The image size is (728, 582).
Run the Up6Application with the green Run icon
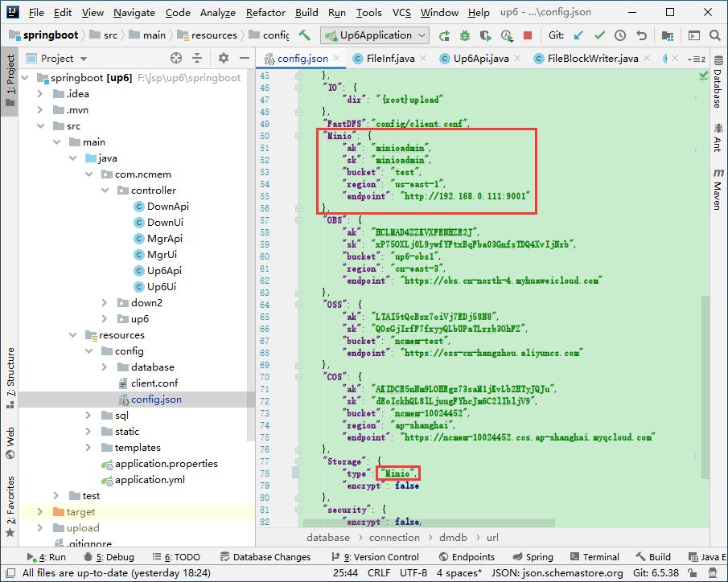[443, 35]
